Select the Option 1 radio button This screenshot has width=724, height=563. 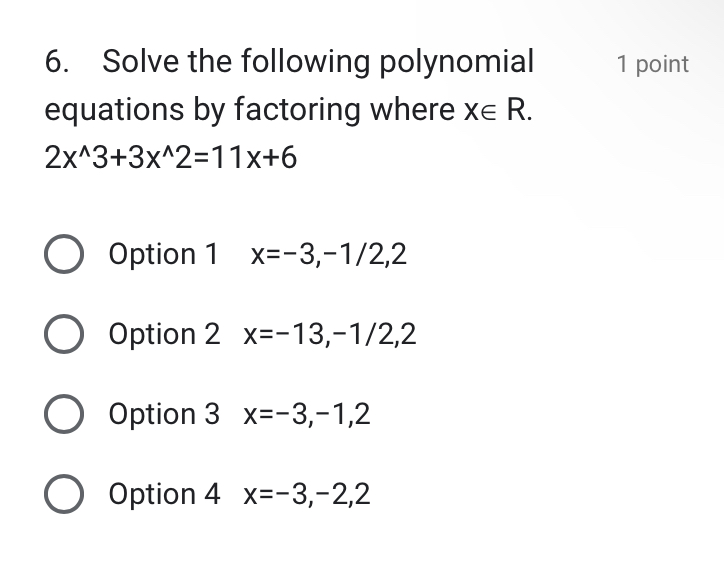64,254
